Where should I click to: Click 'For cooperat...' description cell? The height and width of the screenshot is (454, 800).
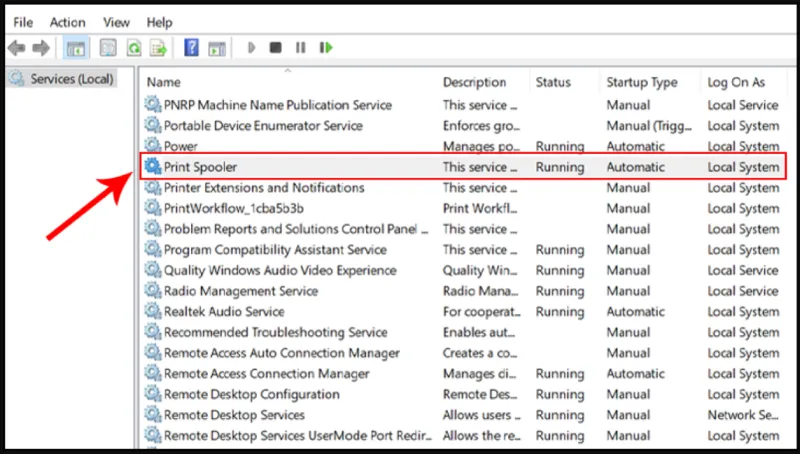[482, 312]
